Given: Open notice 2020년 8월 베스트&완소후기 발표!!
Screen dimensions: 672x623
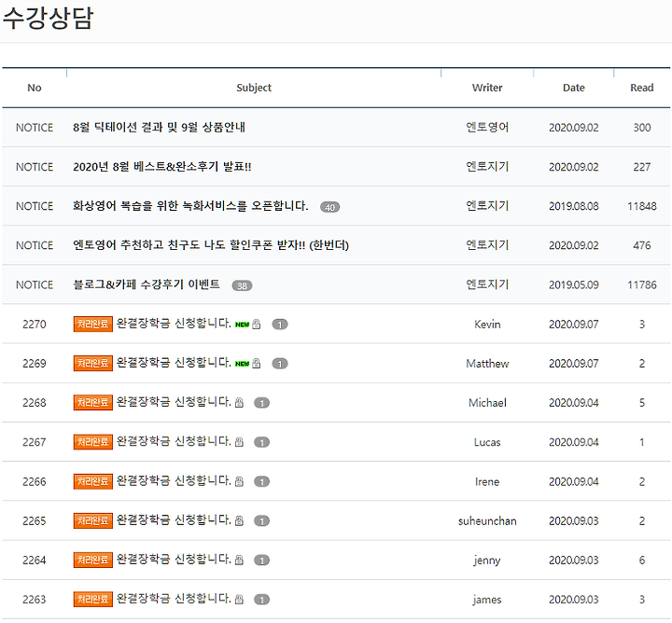Looking at the screenshot, I should click(162, 167).
